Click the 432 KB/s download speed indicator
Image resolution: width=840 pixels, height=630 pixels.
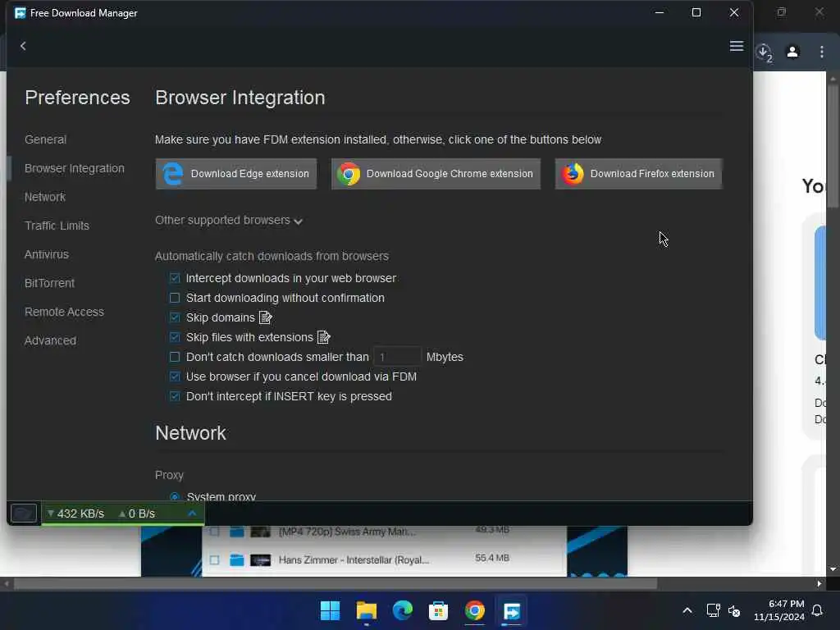tap(75, 514)
